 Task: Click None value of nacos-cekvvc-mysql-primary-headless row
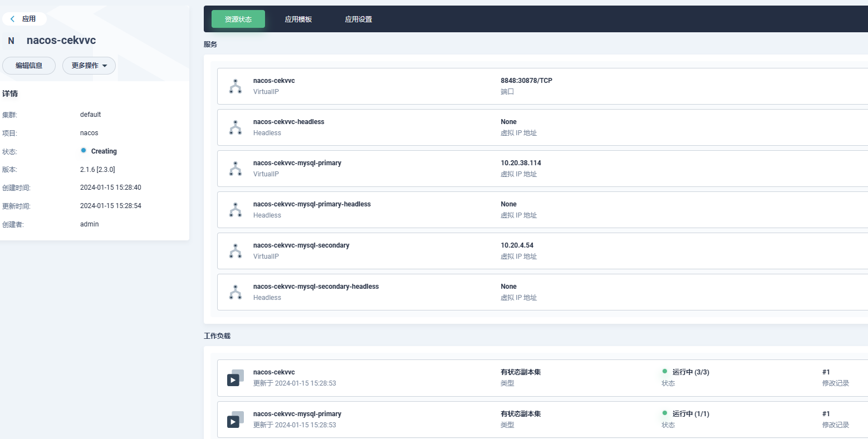509,204
